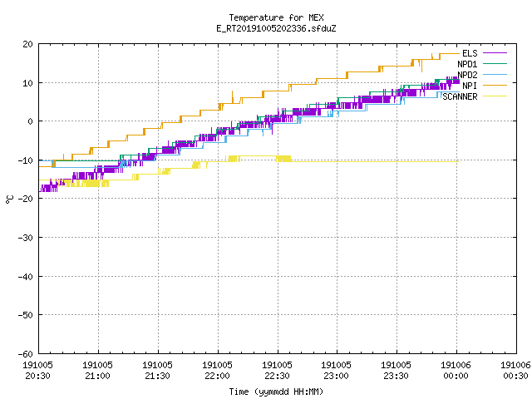The width and height of the screenshot is (532, 399).
Task: Click the y-axis value -30
Action: [x=26, y=238]
